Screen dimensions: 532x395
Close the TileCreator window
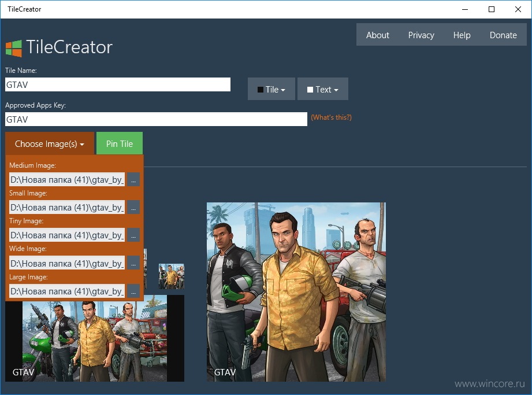tap(518, 9)
